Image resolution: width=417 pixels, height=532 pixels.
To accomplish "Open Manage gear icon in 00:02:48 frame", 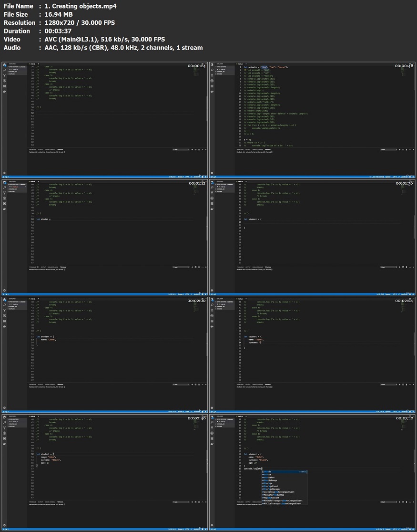I will coord(4,525).
